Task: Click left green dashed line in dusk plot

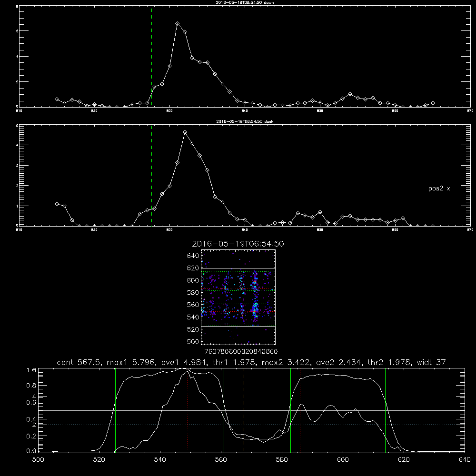Action: 151,176
